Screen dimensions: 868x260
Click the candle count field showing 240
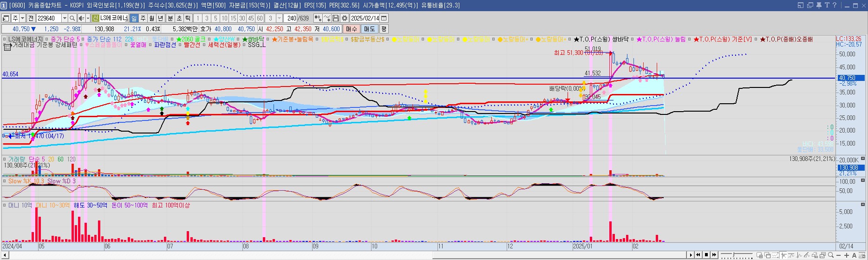[291, 18]
